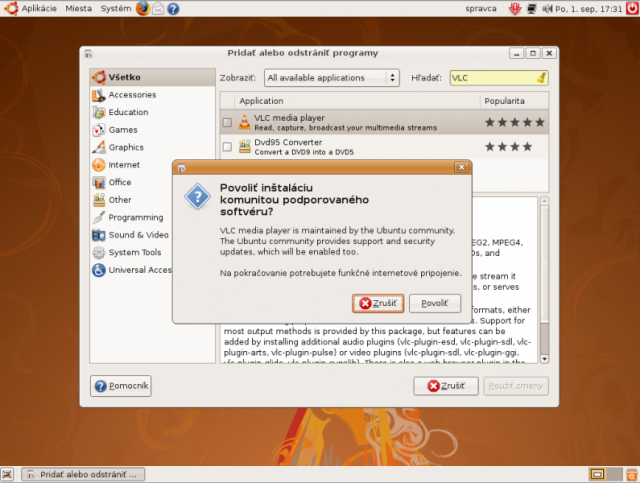Select the Other category icon
This screenshot has width=640, height=483.
point(98,200)
